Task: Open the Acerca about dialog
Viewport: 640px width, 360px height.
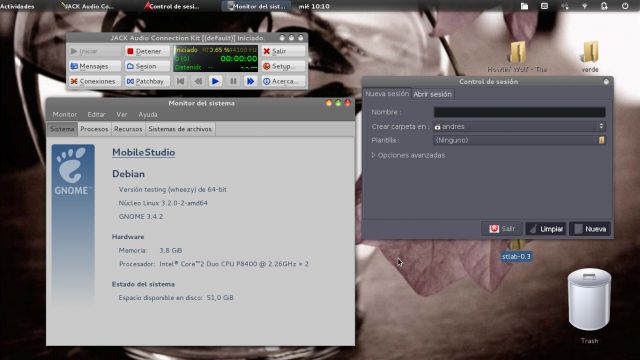Action: coord(283,81)
